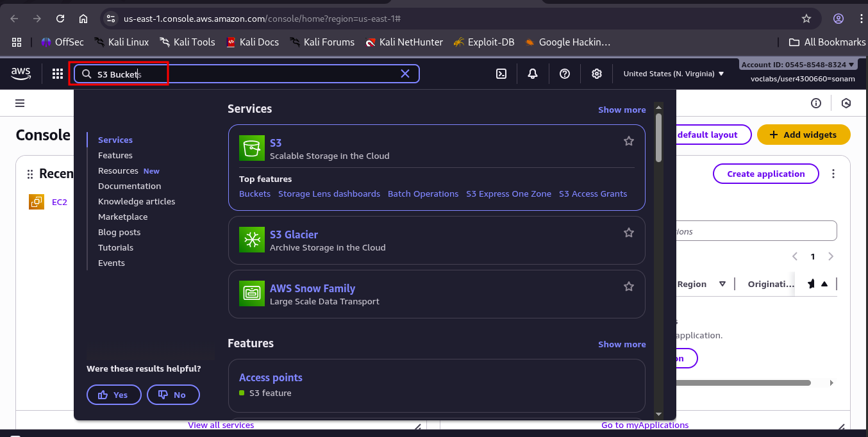This screenshot has width=868, height=437.
Task: Favorite the S3 service with star
Action: pos(629,141)
